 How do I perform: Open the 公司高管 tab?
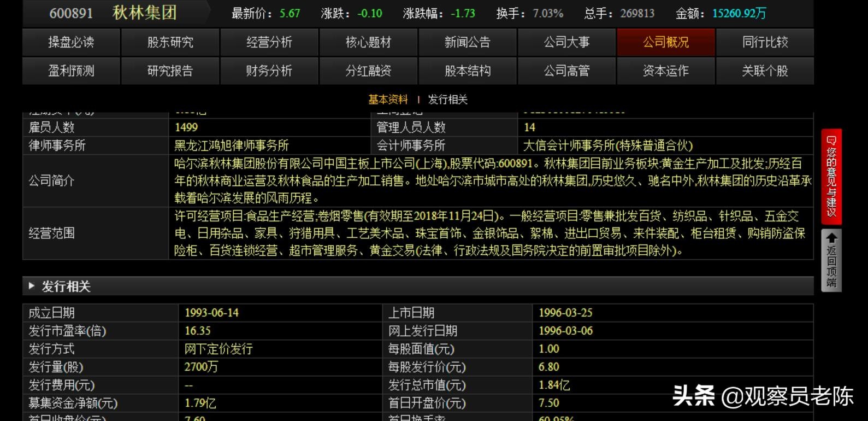coord(567,71)
